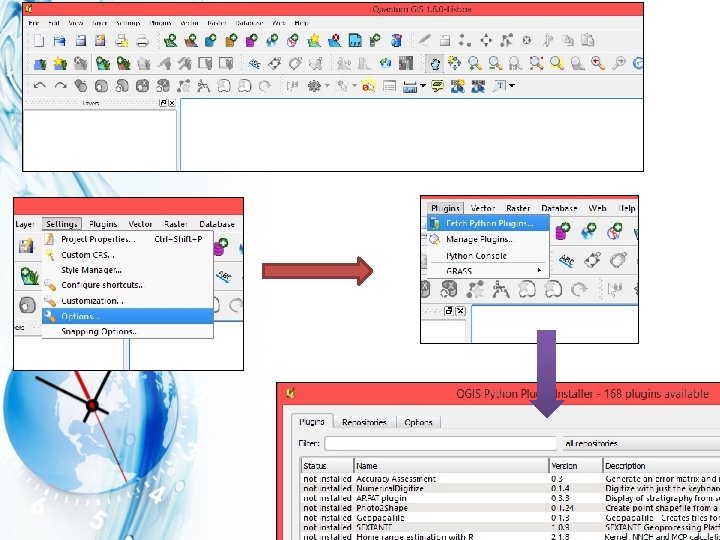Click New Project icon in main QGIS toolbar

pyautogui.click(x=39, y=41)
